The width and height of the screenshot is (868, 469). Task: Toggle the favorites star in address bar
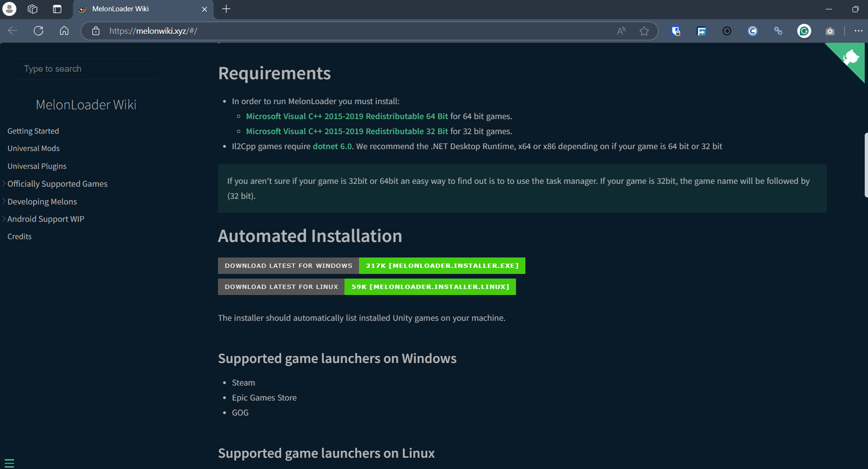pos(644,31)
